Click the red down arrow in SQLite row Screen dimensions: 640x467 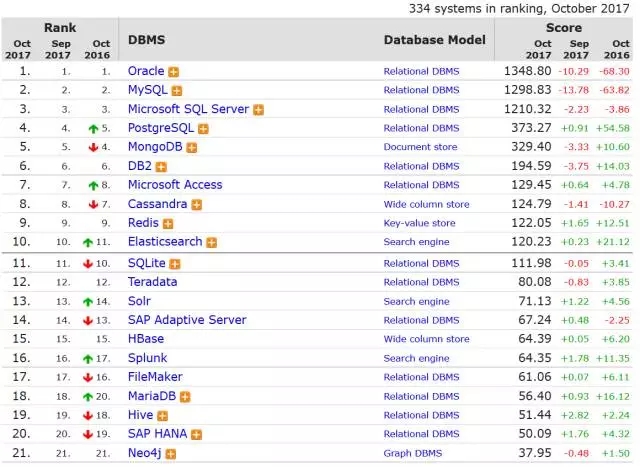coord(88,264)
